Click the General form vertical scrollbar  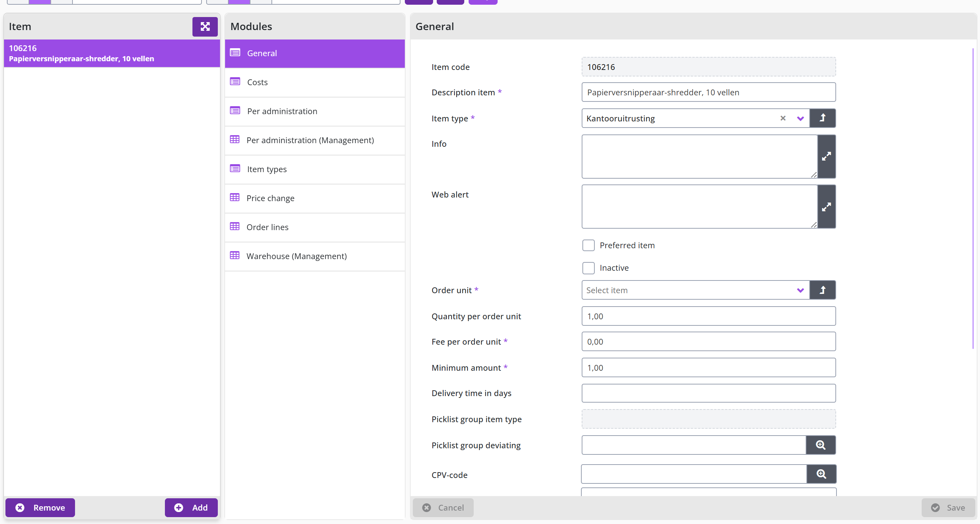pos(973,198)
